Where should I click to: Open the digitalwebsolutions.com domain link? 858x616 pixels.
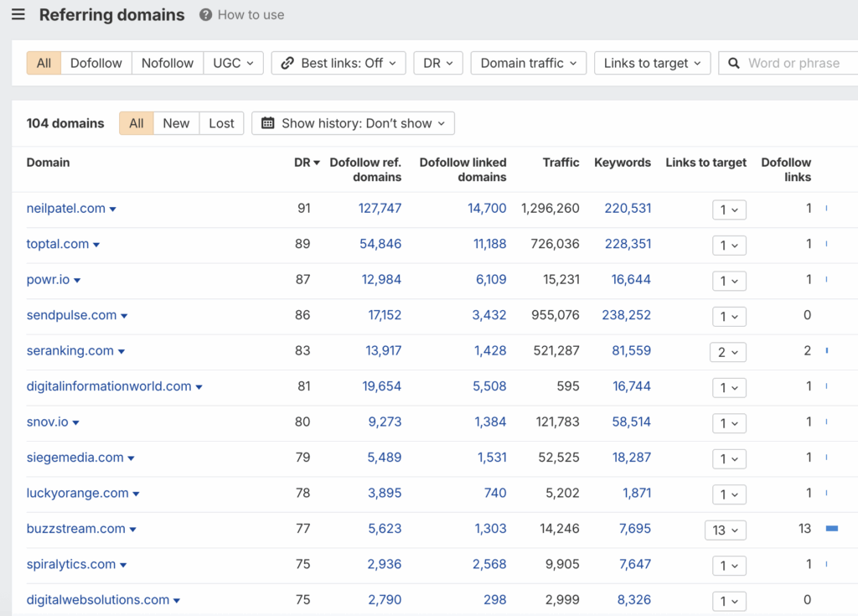pyautogui.click(x=98, y=600)
